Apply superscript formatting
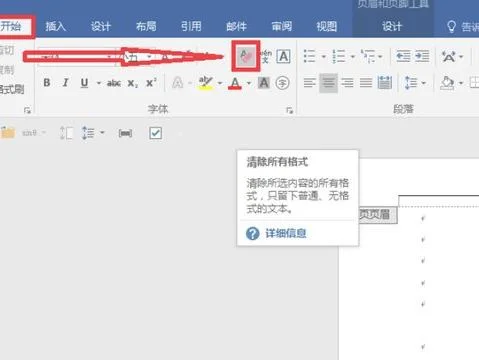479x360 pixels. pyautogui.click(x=151, y=83)
